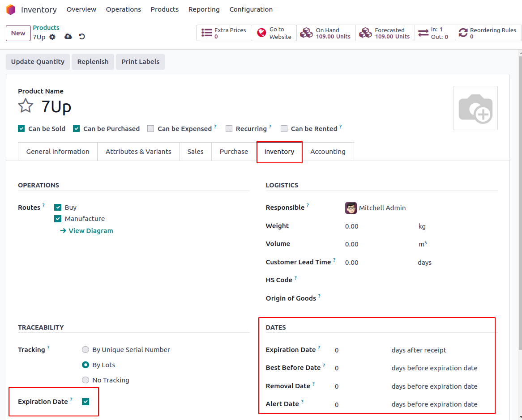Image resolution: width=522 pixels, height=420 pixels.
Task: Follow the View Diagram link
Action: pyautogui.click(x=86, y=231)
